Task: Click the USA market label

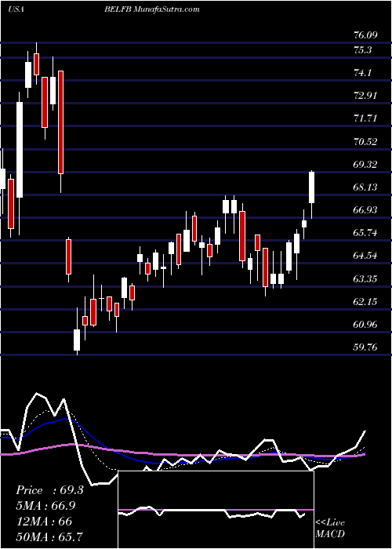Action: [16, 9]
